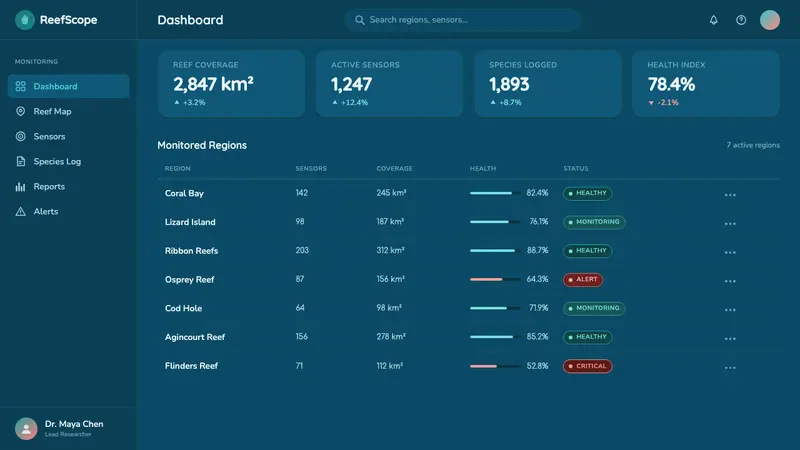Open the help question mark icon
The height and width of the screenshot is (450, 800).
[741, 20]
